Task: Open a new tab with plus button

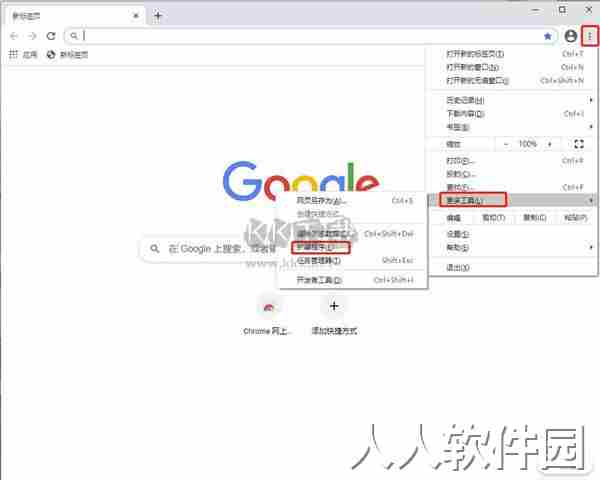Action: (x=158, y=16)
